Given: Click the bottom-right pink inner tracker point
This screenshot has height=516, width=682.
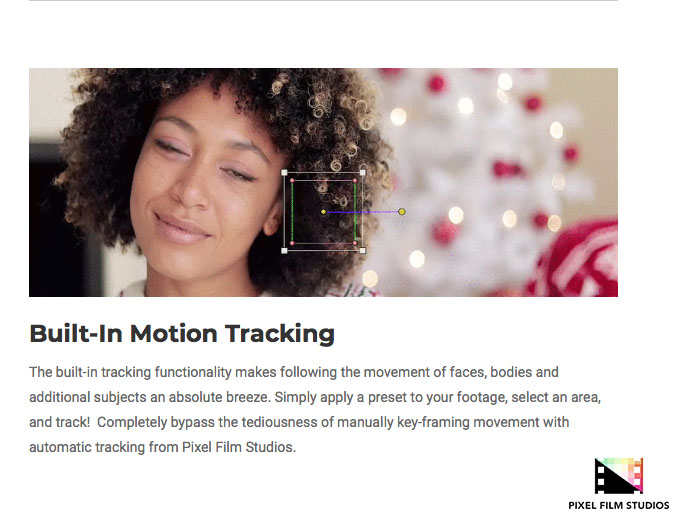Looking at the screenshot, I should click(x=355, y=243).
